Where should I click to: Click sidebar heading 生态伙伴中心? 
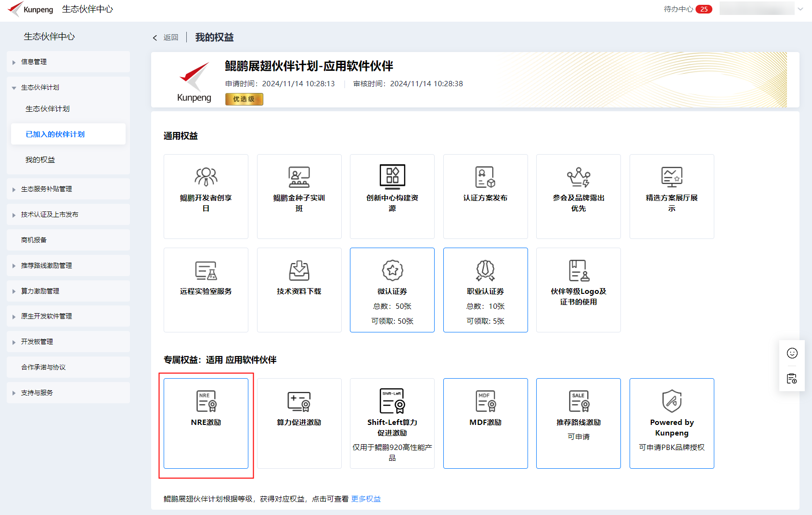click(49, 37)
